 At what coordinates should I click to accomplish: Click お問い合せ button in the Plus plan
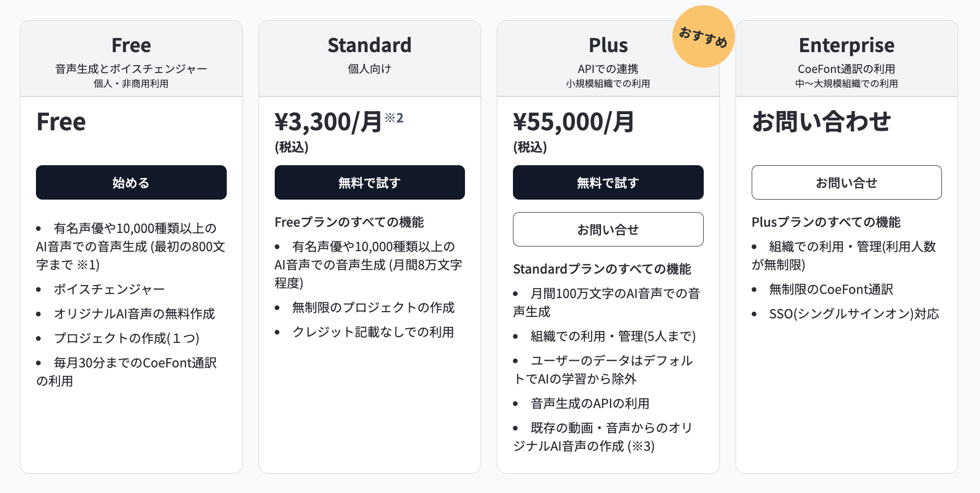point(608,229)
